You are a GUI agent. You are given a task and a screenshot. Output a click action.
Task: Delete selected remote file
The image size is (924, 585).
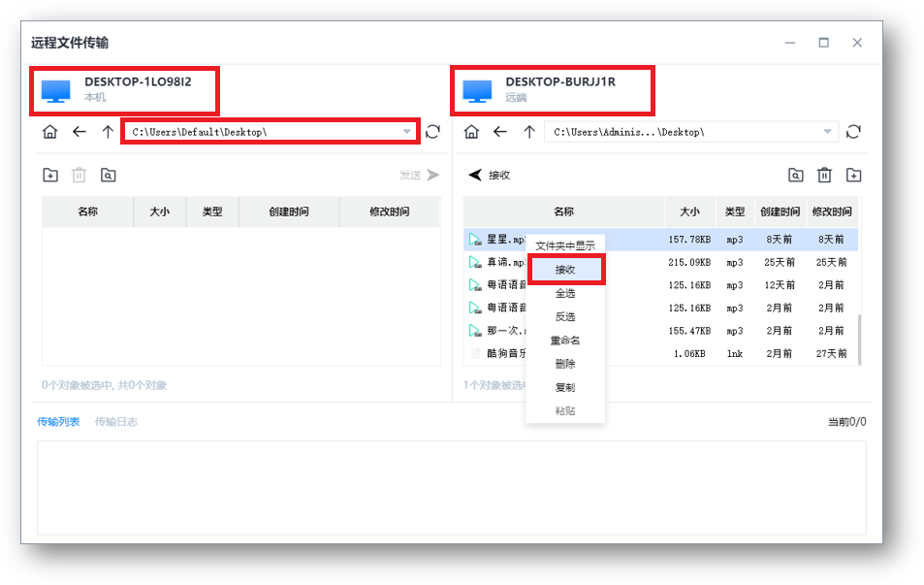pos(824,176)
